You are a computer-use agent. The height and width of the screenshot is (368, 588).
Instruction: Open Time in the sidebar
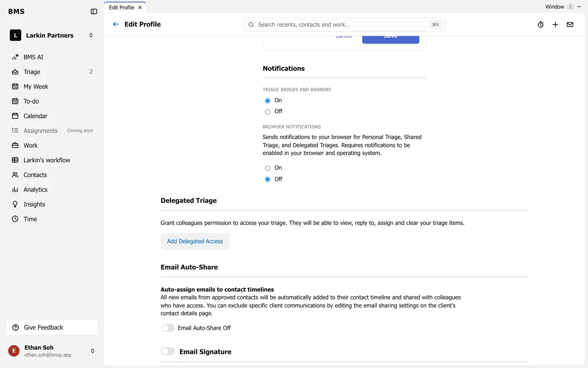[x=52, y=219]
